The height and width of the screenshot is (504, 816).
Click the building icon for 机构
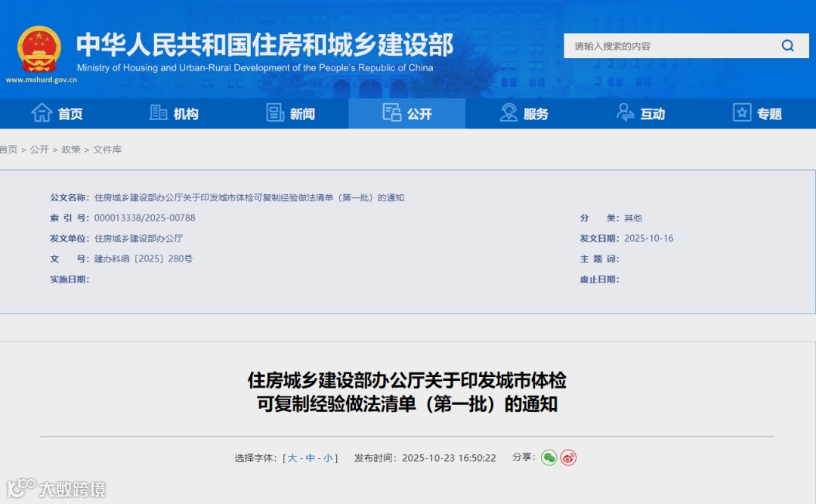pos(159,113)
